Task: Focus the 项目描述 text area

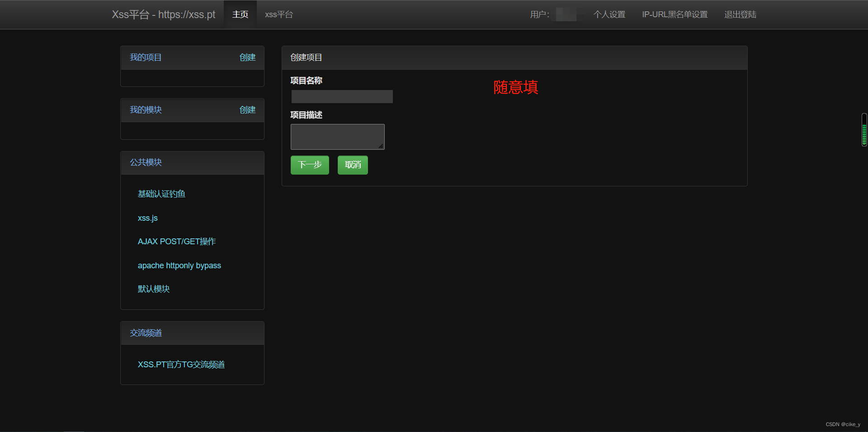Action: click(337, 137)
